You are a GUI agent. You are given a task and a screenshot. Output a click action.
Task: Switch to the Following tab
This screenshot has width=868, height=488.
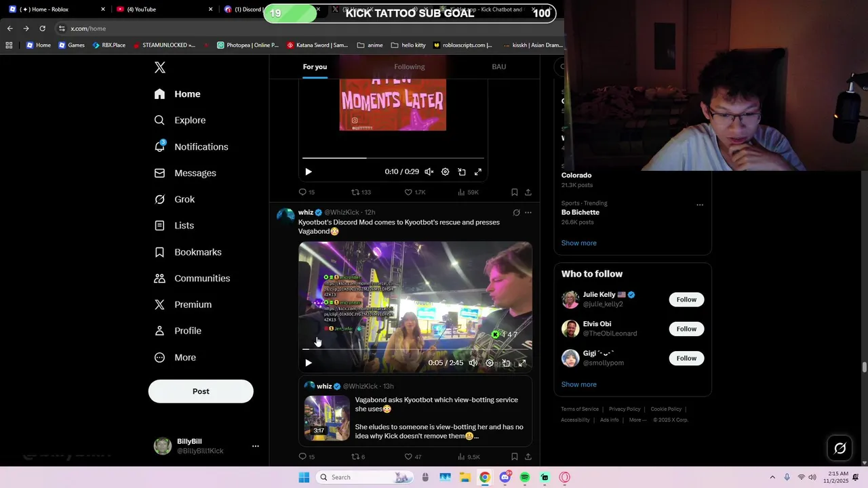[x=410, y=66]
